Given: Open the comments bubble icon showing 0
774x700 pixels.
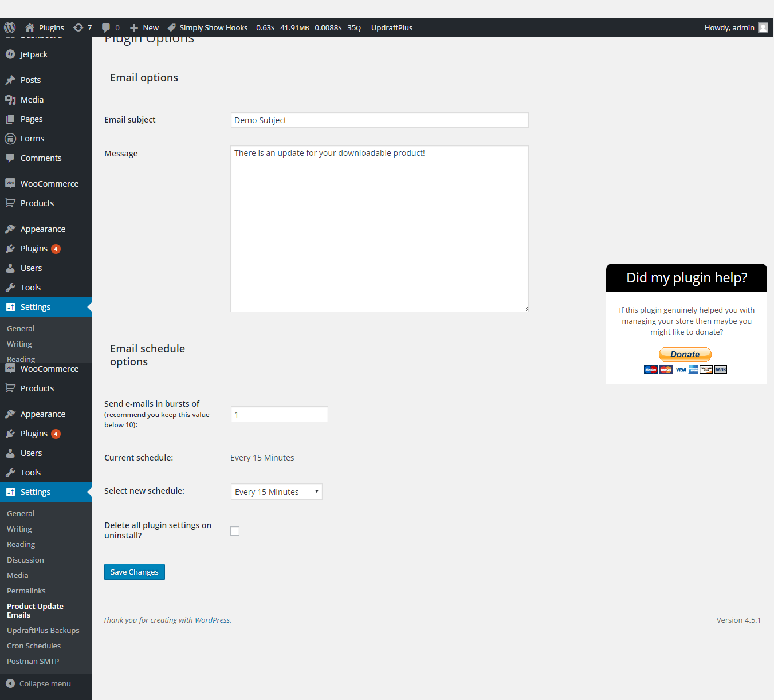Looking at the screenshot, I should pyautogui.click(x=106, y=27).
